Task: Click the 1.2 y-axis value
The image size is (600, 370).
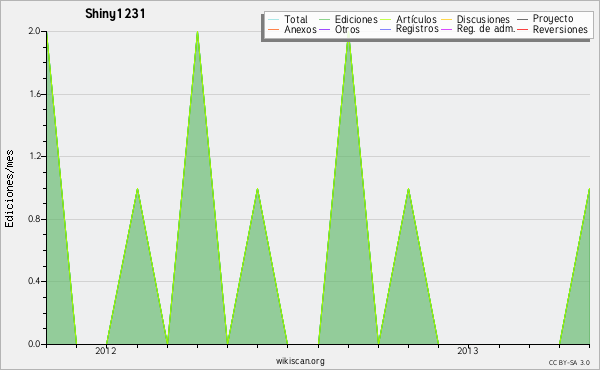Action: 34,156
